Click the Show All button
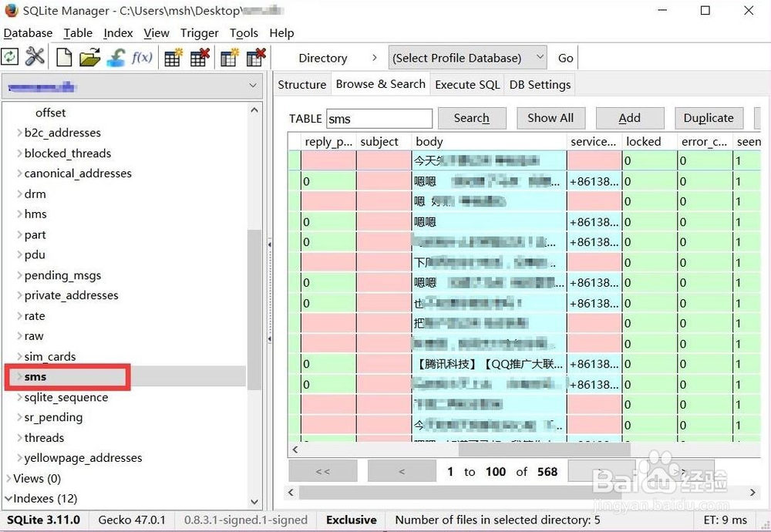This screenshot has height=532, width=771. coord(550,118)
